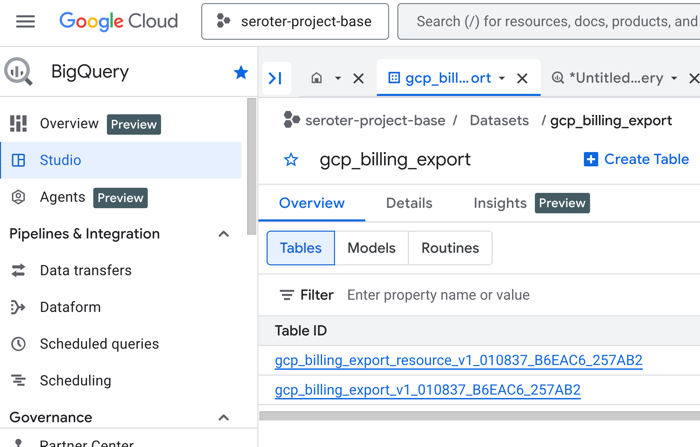Viewport: 700px width, 447px height.
Task: Open the gcp_billing_export tab dropdown arrow
Action: 502,78
